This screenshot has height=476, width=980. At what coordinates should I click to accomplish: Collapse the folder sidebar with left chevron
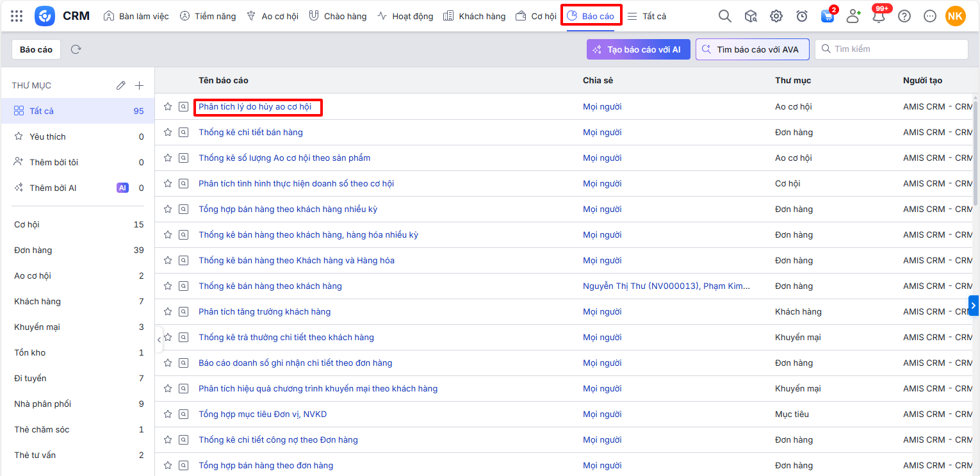point(159,340)
